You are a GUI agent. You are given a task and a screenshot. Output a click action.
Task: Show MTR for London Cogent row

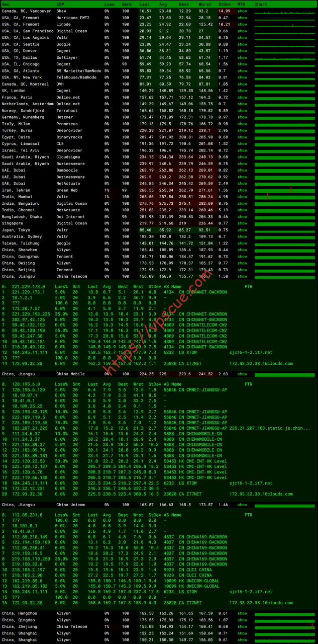click(242, 91)
